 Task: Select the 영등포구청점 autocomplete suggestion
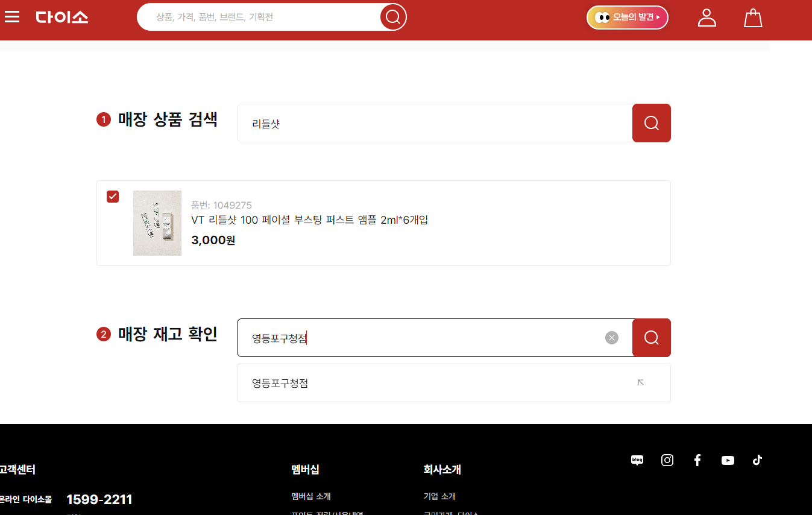tap(453, 383)
